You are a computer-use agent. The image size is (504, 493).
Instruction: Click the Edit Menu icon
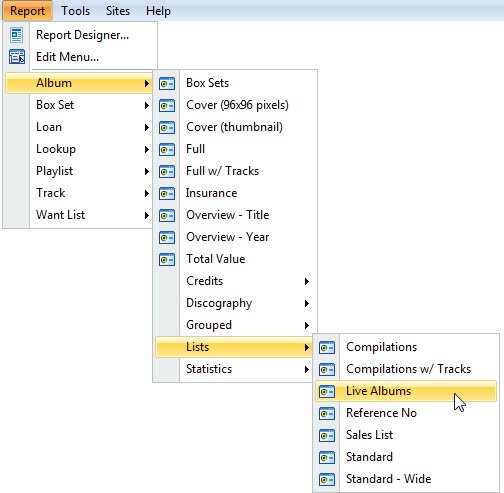(17, 57)
